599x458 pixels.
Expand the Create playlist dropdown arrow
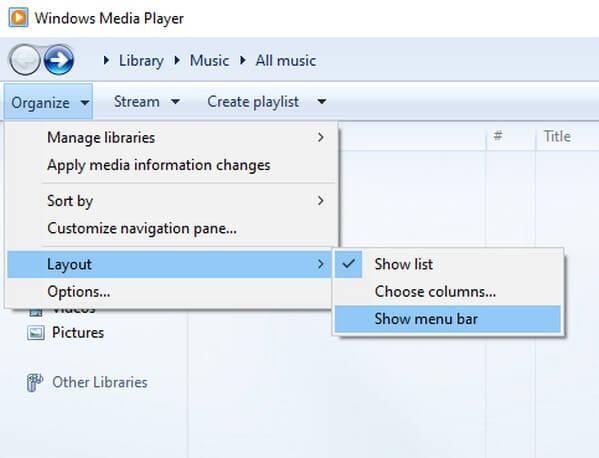[x=322, y=102]
